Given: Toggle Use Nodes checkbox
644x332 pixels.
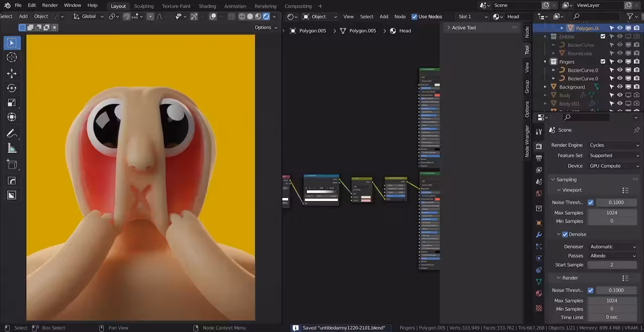Looking at the screenshot, I should click(414, 17).
